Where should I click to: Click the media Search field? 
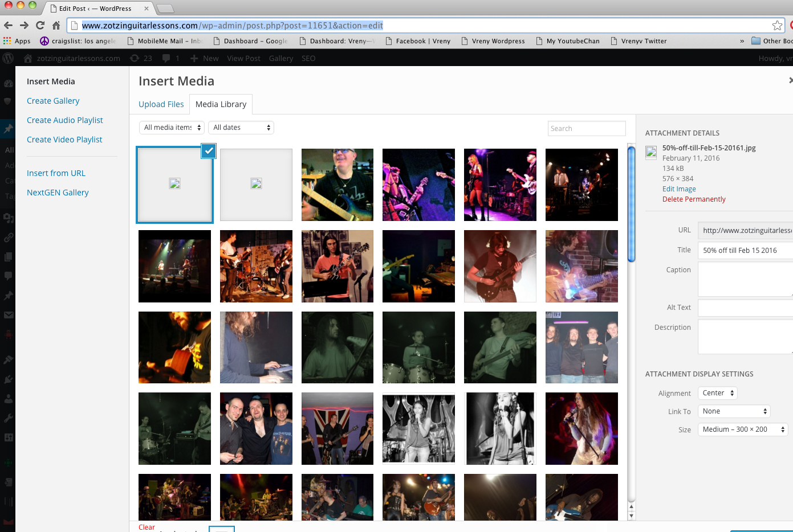pos(587,129)
